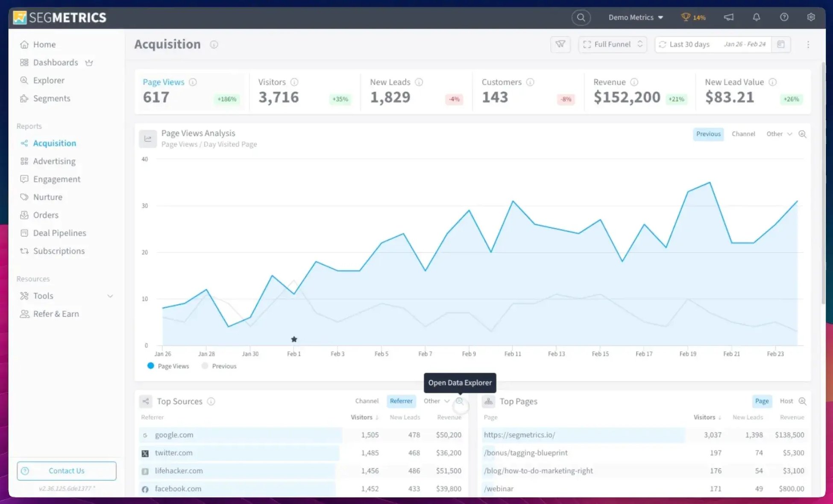Click the Page Views info icon
This screenshot has width=833, height=504.
coord(193,82)
